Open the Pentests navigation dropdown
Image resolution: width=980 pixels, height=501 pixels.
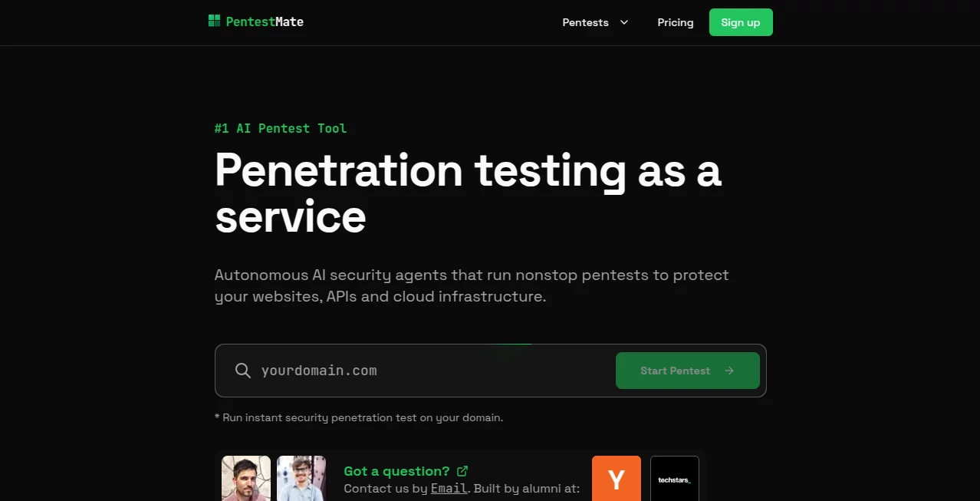585,22
